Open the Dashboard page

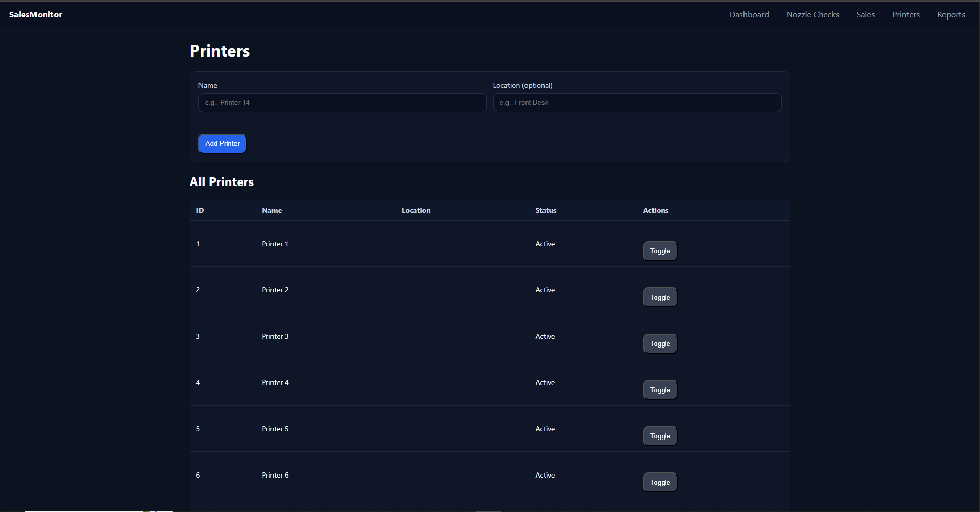coord(749,15)
